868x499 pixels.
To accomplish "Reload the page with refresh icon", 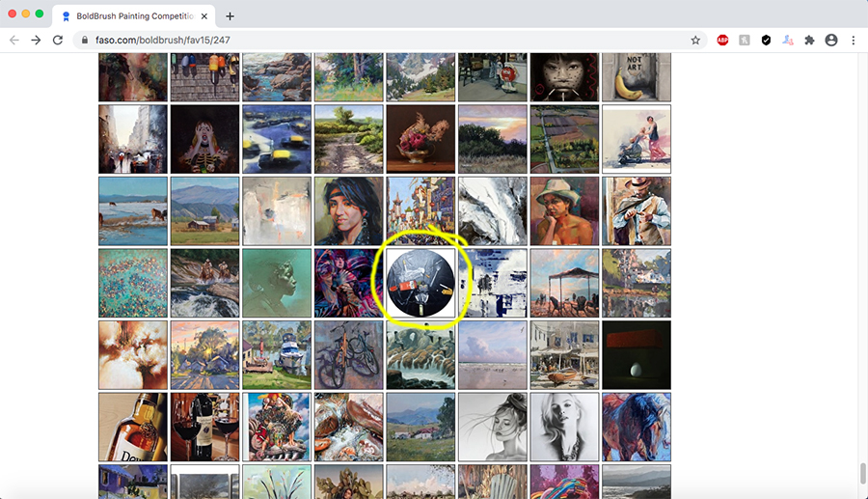I will 58,40.
